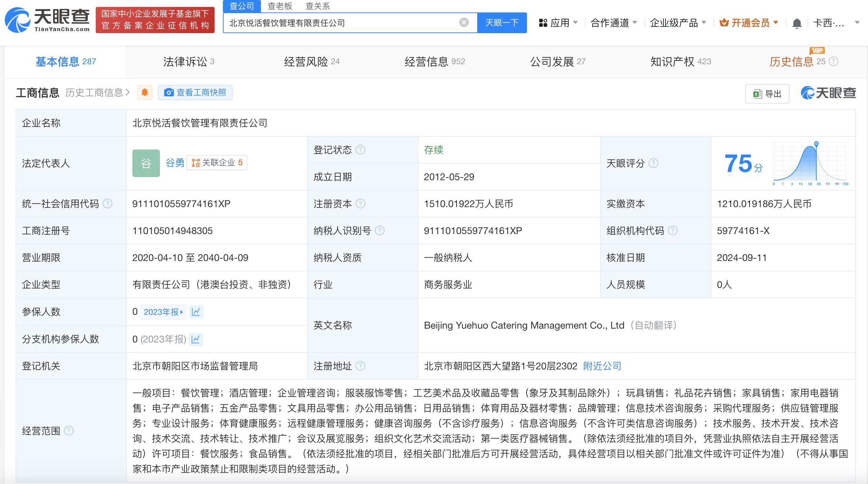Select the 知识产权 tab
This screenshot has height=484, width=868.
tap(681, 61)
